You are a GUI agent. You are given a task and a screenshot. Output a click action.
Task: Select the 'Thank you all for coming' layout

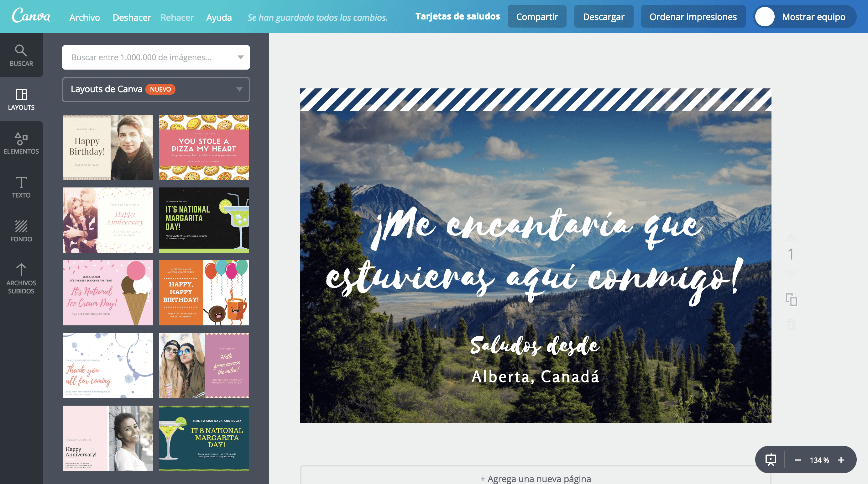click(x=108, y=366)
